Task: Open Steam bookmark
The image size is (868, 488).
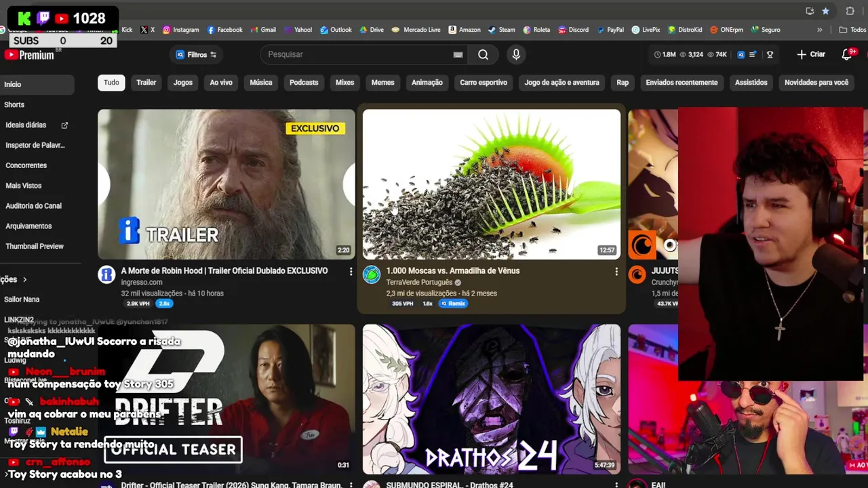Action: (502, 30)
